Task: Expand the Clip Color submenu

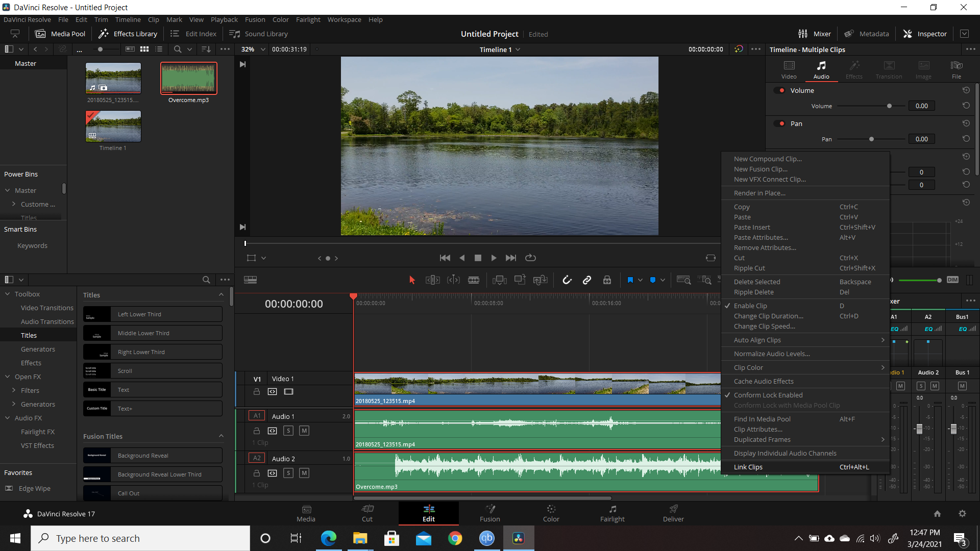Action: (805, 368)
